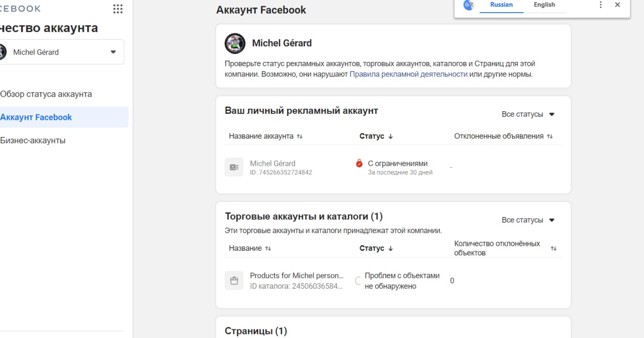Click the sidebar Michel Gérard avatar
This screenshot has width=644, height=338.
pyautogui.click(x=3, y=52)
